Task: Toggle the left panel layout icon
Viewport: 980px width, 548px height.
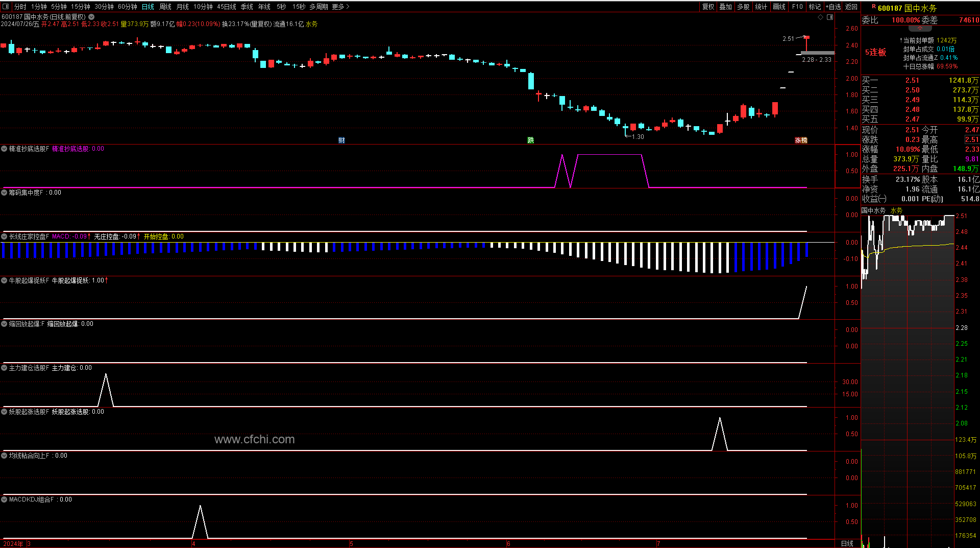Action: [6, 7]
